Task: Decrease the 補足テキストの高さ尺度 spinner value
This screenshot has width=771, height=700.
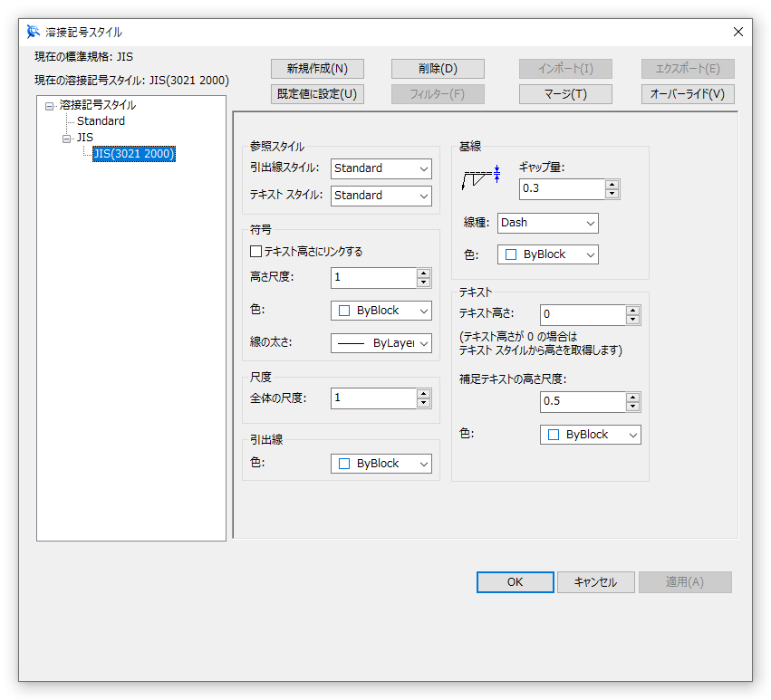Action: [x=633, y=407]
